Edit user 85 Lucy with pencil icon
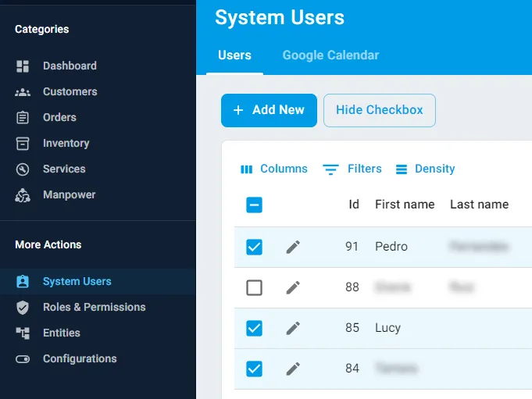The height and width of the screenshot is (399, 532). (x=293, y=328)
